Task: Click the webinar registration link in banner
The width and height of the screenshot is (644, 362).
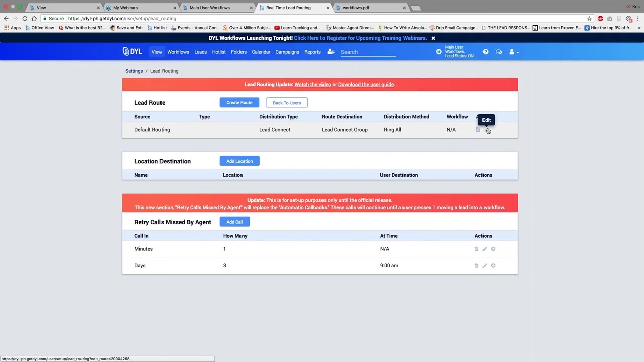Action: point(360,38)
